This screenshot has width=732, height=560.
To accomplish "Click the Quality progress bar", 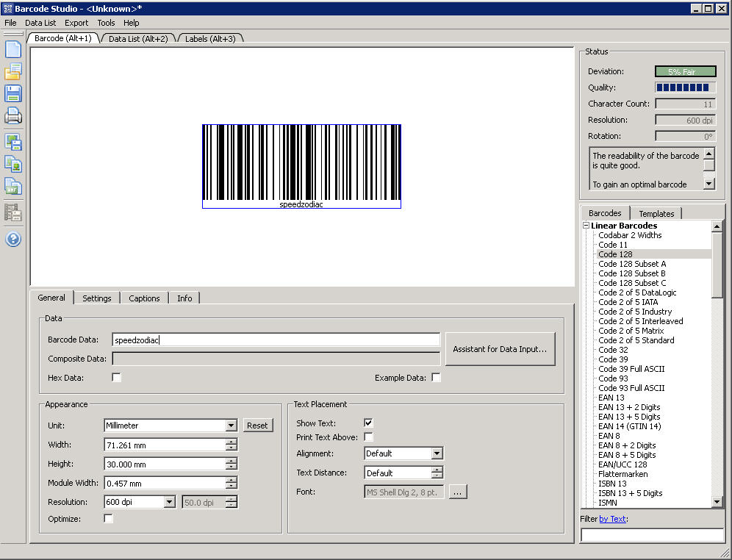I will coord(685,87).
